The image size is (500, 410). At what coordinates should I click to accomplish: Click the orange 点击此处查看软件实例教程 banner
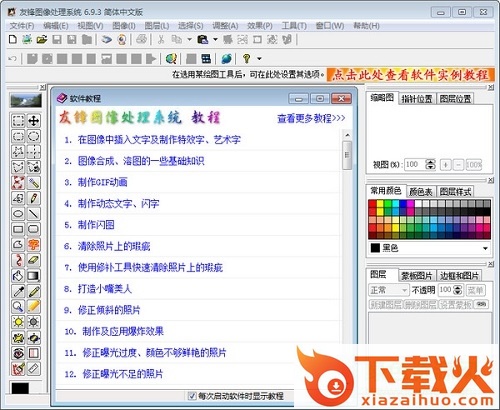(x=411, y=75)
